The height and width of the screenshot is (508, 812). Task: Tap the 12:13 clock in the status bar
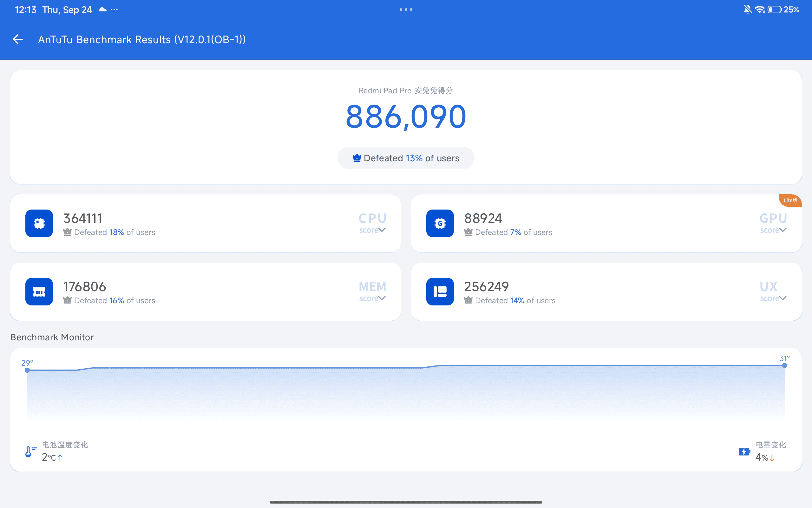pyautogui.click(x=25, y=10)
